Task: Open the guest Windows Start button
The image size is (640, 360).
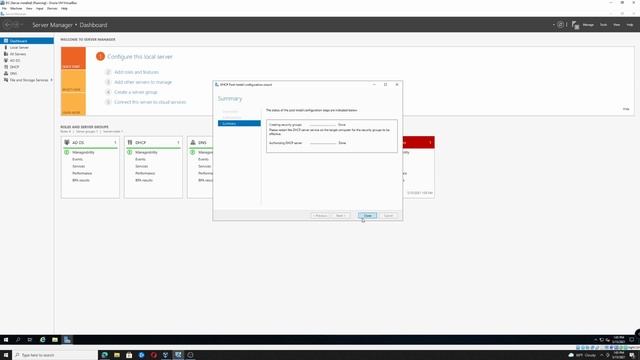Action: (6, 340)
